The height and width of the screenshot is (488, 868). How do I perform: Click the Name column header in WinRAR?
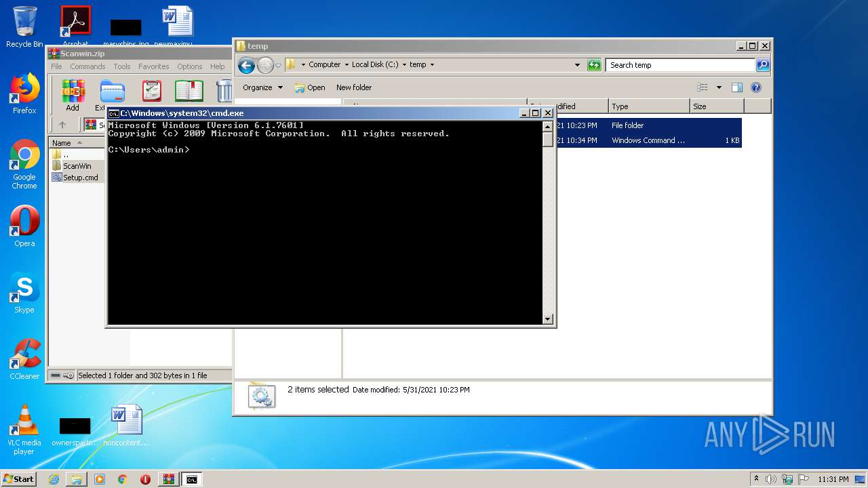(x=76, y=142)
